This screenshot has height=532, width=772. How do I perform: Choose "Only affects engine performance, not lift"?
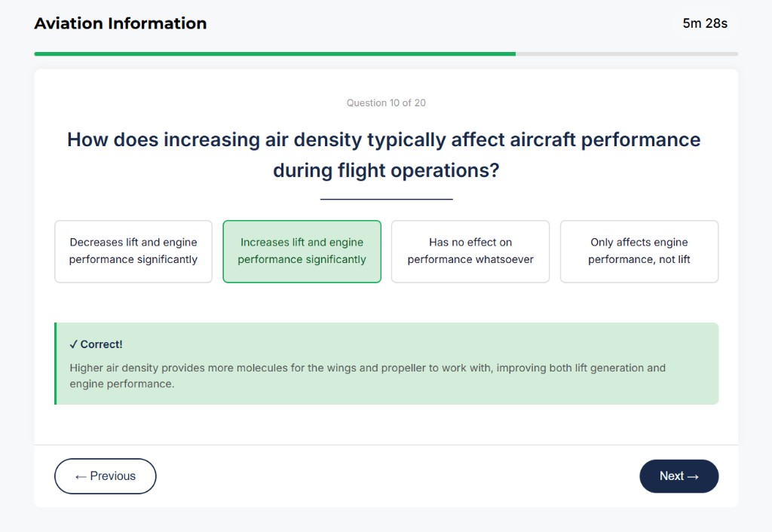point(639,251)
